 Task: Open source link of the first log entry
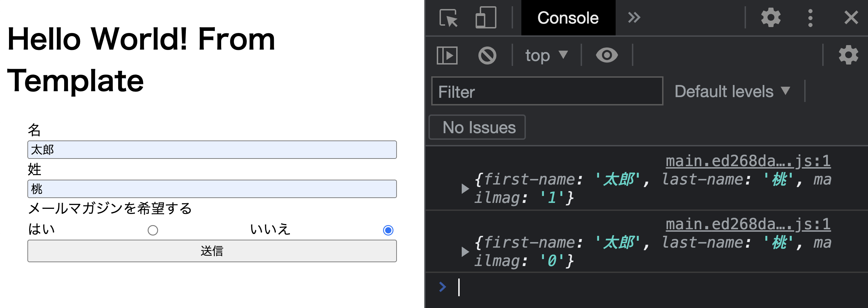pyautogui.click(x=748, y=161)
